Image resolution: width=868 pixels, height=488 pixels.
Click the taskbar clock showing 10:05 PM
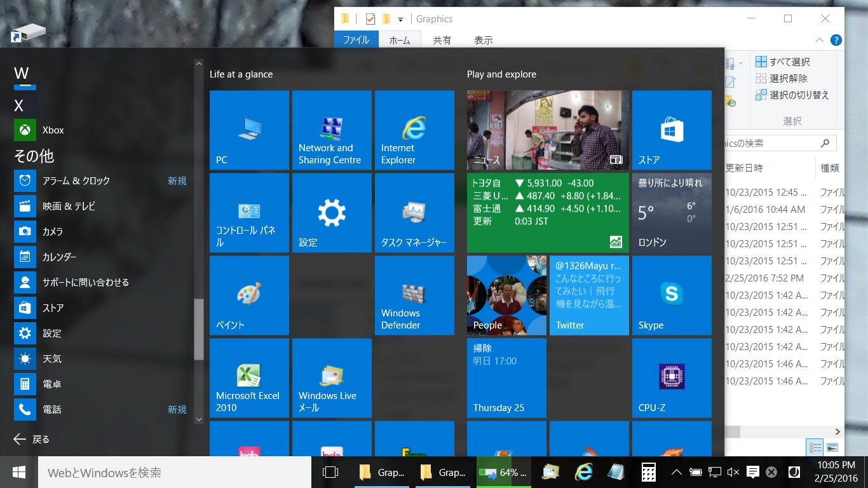tap(836, 472)
